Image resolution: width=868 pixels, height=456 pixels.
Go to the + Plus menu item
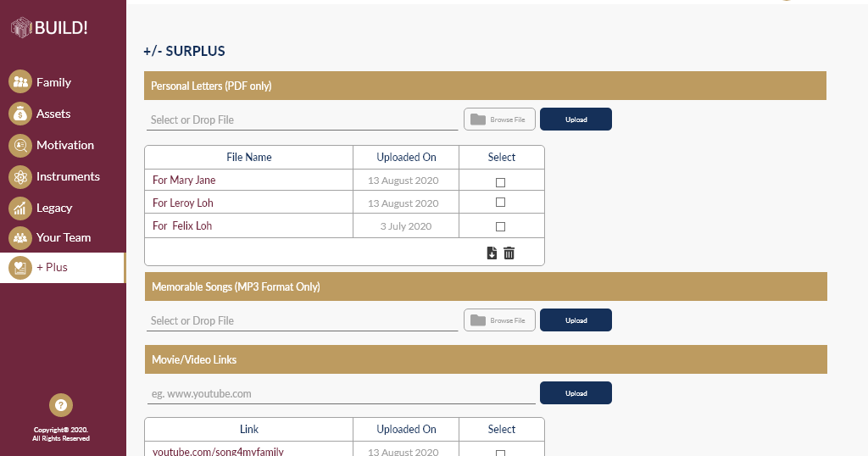click(x=52, y=267)
